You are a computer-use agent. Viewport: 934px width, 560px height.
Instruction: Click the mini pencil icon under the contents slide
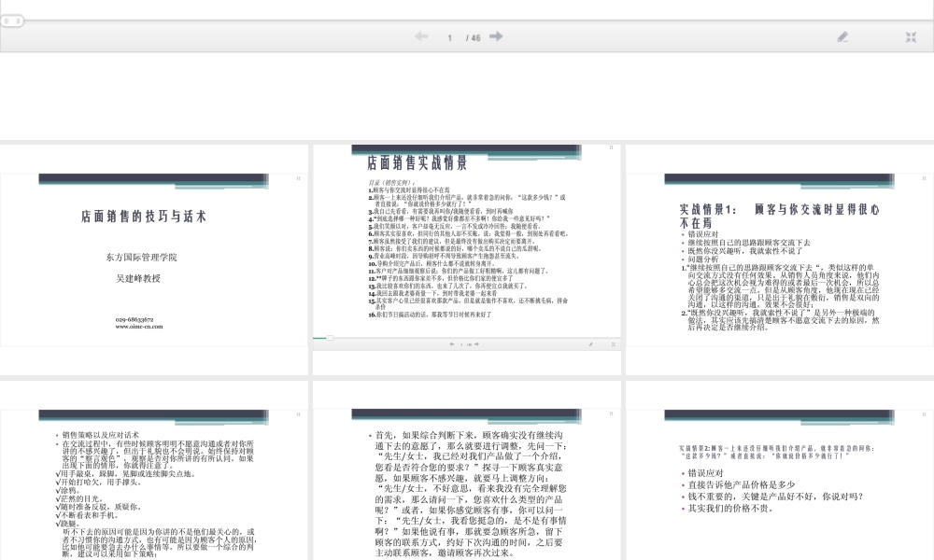[591, 344]
